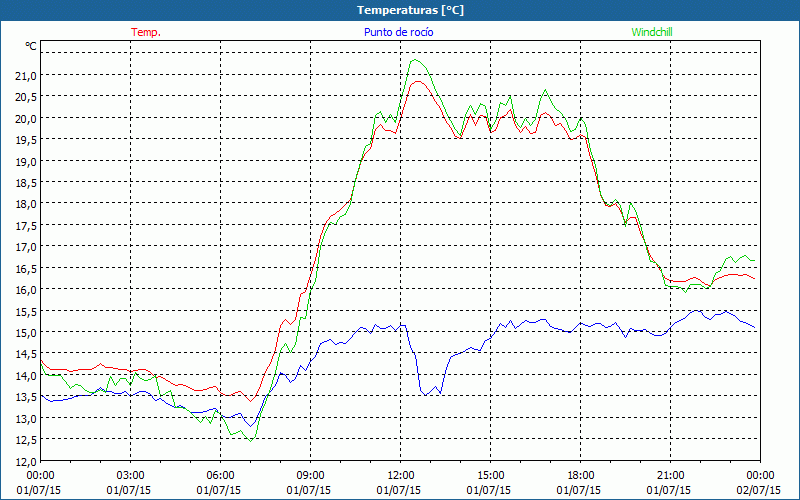Click the 21:00 time axis label
This screenshot has height=500, width=800.
point(670,476)
